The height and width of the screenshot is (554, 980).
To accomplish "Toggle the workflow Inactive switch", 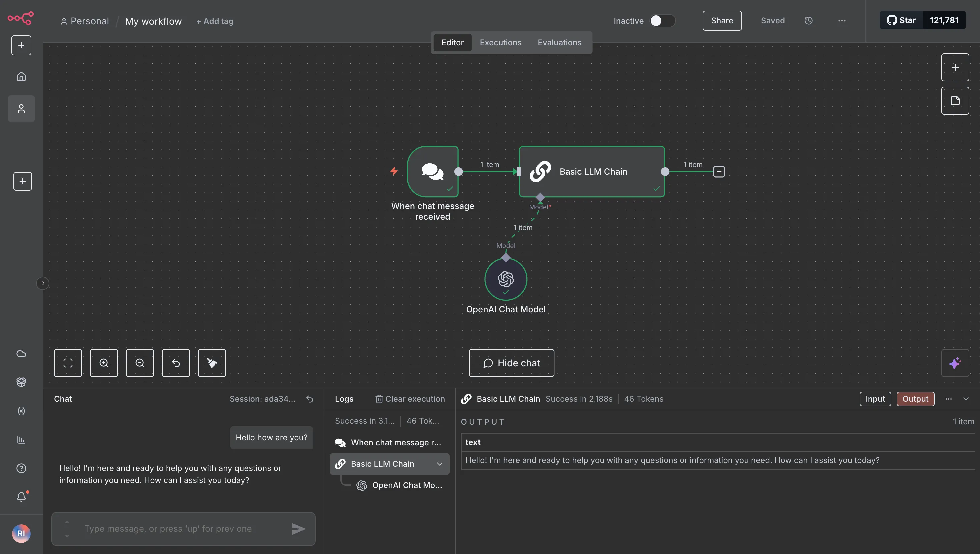I will coord(662,21).
